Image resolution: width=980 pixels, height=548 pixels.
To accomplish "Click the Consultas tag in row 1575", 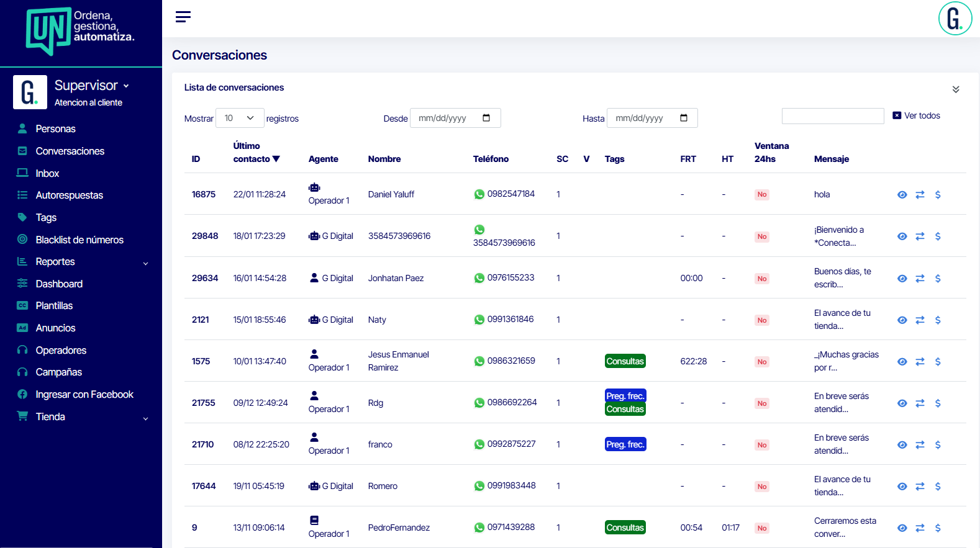I will pos(625,361).
